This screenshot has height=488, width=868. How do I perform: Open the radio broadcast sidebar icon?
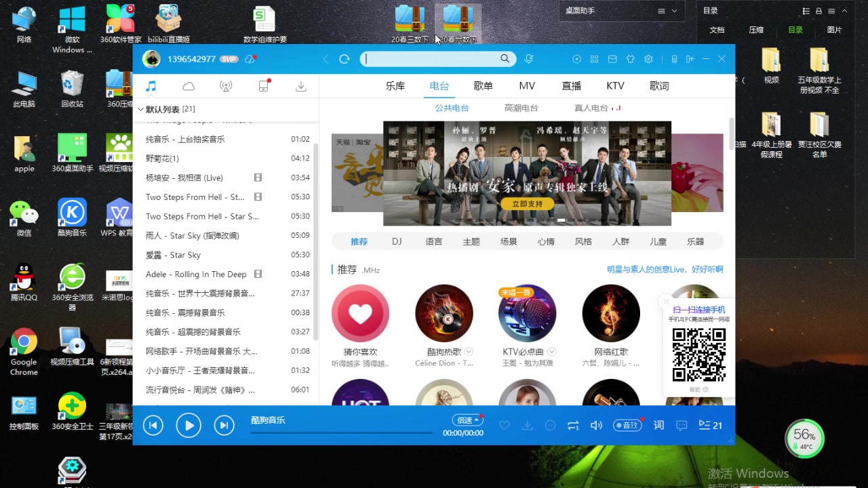226,86
